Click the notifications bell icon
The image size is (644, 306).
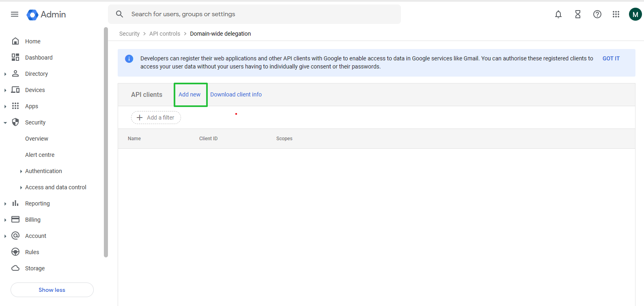click(x=558, y=14)
